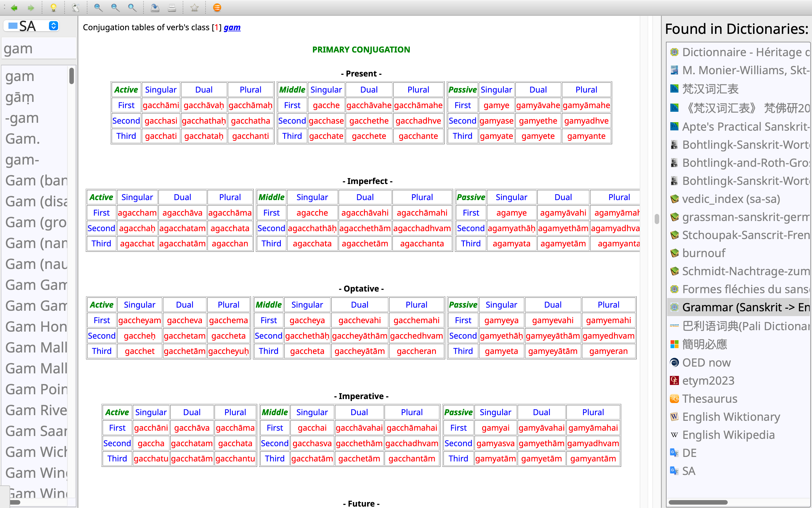
Task: Print the article with the printer icon
Action: [172, 7]
